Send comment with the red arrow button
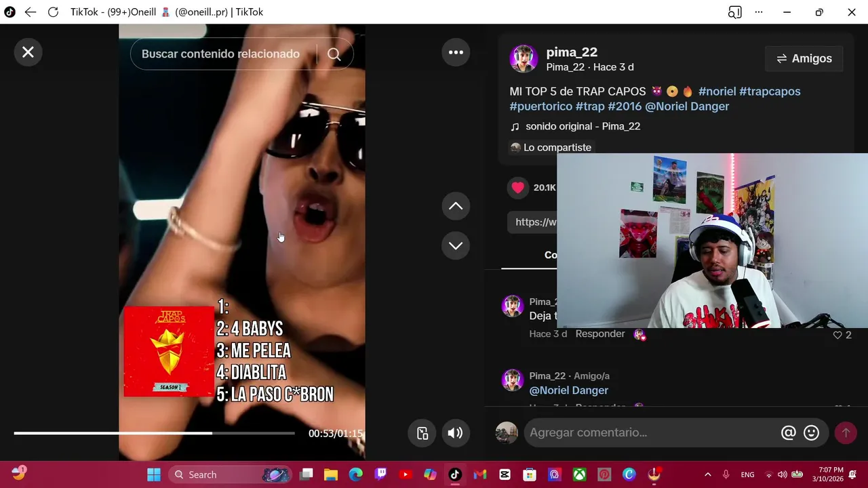This screenshot has height=488, width=868. (846, 433)
